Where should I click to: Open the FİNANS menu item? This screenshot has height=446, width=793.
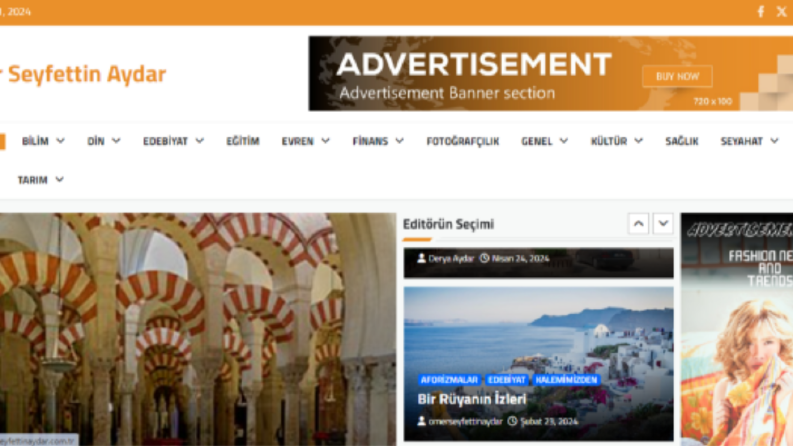(x=370, y=141)
